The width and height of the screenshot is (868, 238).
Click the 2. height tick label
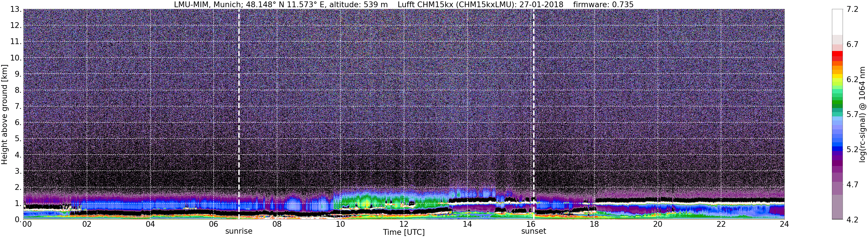click(18, 187)
